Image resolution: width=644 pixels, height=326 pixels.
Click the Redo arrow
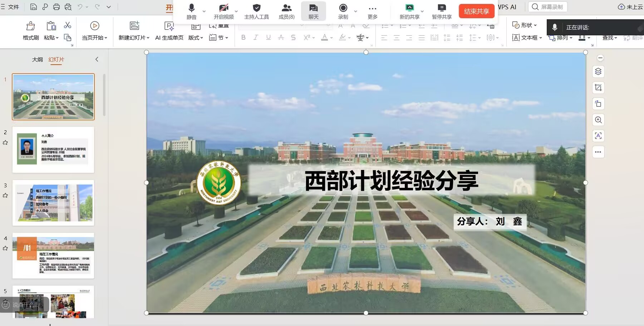point(97,7)
